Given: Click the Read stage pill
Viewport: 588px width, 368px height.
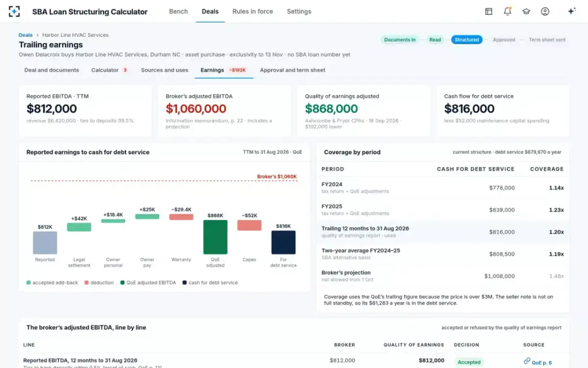Looking at the screenshot, I should click(435, 40).
